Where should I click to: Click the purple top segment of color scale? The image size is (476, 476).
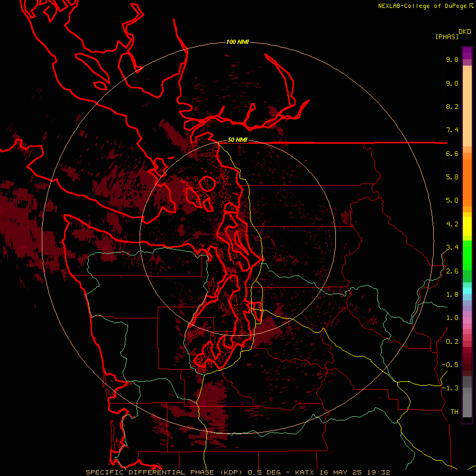click(x=467, y=53)
